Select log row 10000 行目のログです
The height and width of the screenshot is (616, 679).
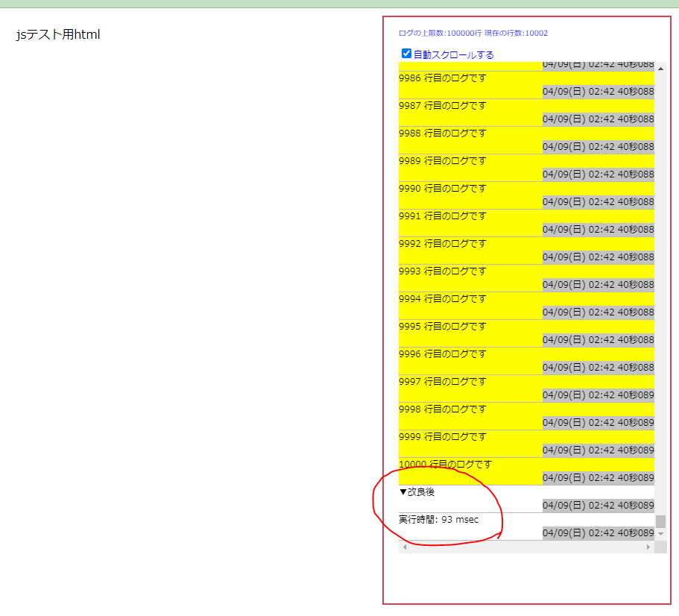526,471
